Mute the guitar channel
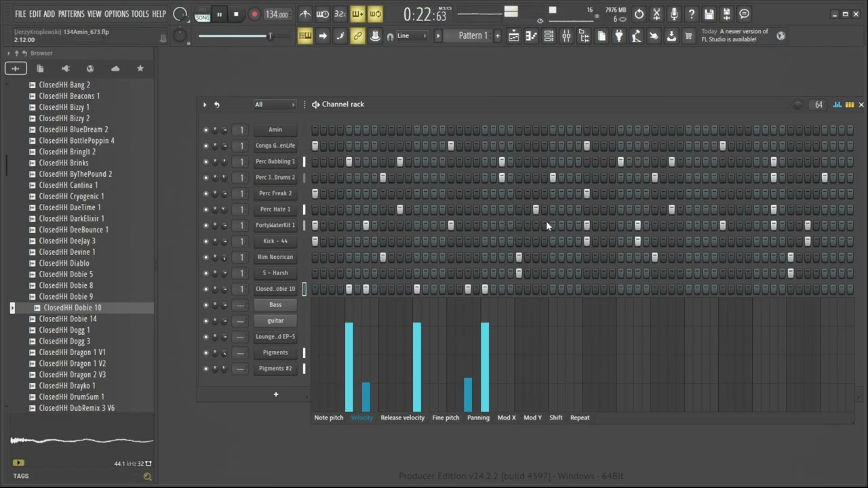The height and width of the screenshot is (488, 868). tap(205, 321)
